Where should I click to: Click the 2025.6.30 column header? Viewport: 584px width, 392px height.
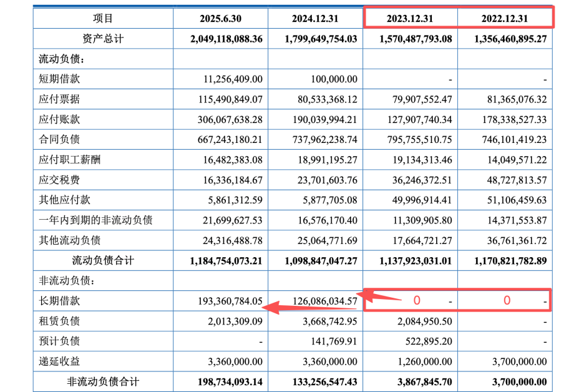click(x=221, y=19)
